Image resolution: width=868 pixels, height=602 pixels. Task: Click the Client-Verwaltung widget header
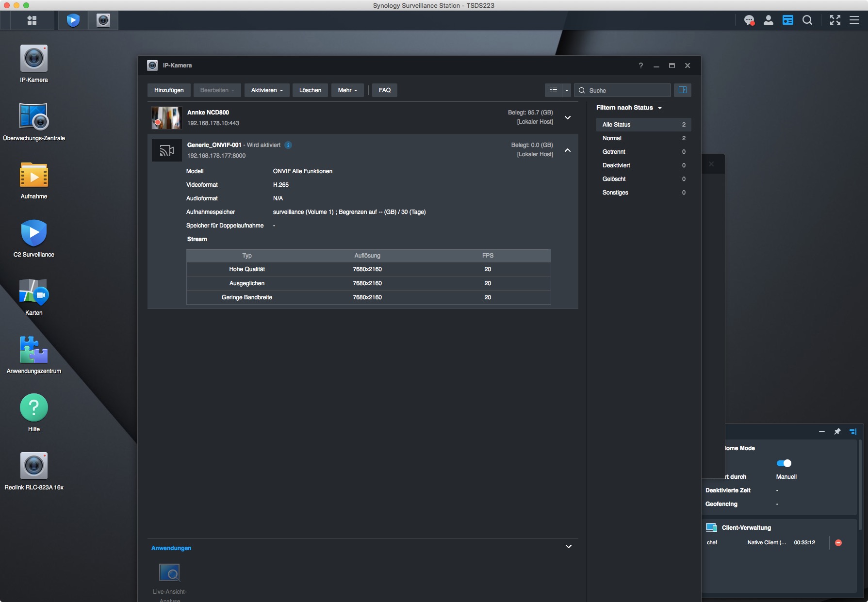[746, 528]
